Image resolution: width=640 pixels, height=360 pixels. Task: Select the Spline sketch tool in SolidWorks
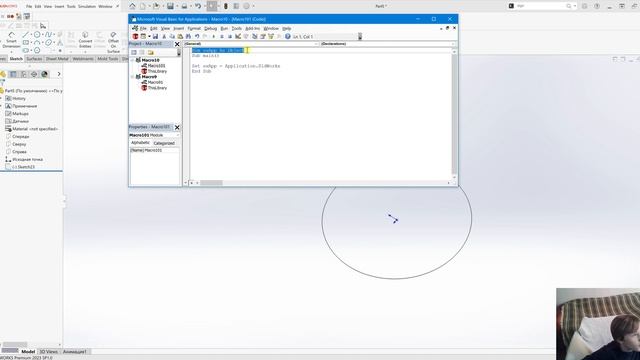tap(49, 35)
